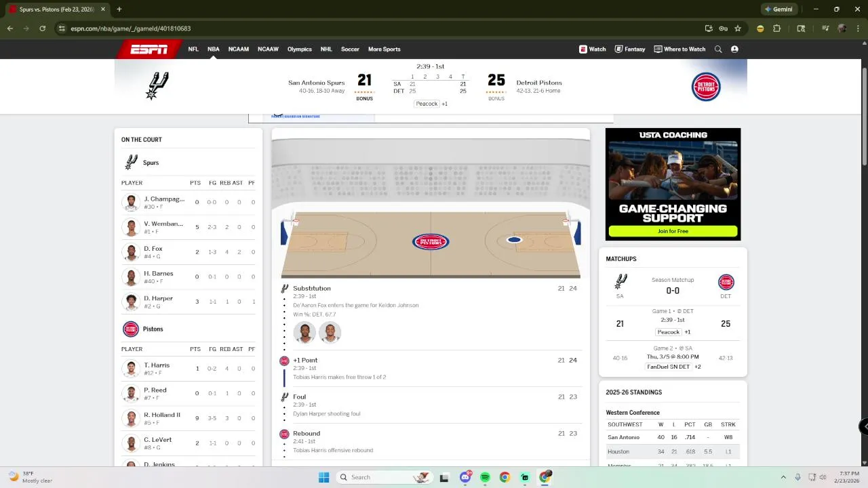Screen dimensions: 868x488
Task: Open the Chrome three-dot menu
Action: [857, 28]
